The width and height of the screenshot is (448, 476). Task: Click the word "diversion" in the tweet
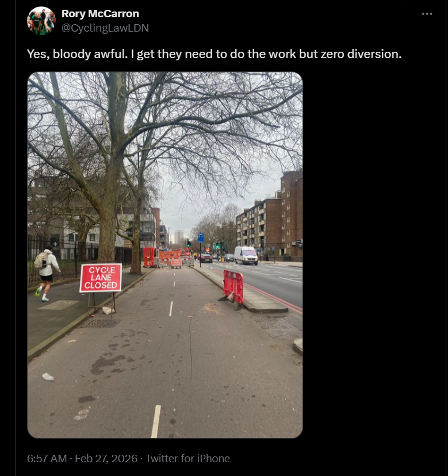point(374,55)
